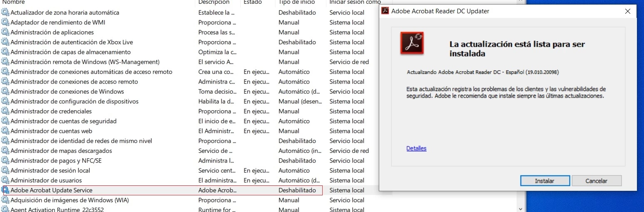Click the services list vertical scrollbar down arrow
644x212 pixels.
(x=520, y=209)
